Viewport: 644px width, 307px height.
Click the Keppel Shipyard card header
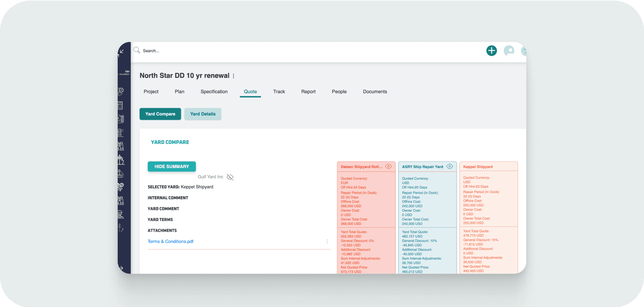pos(488,167)
